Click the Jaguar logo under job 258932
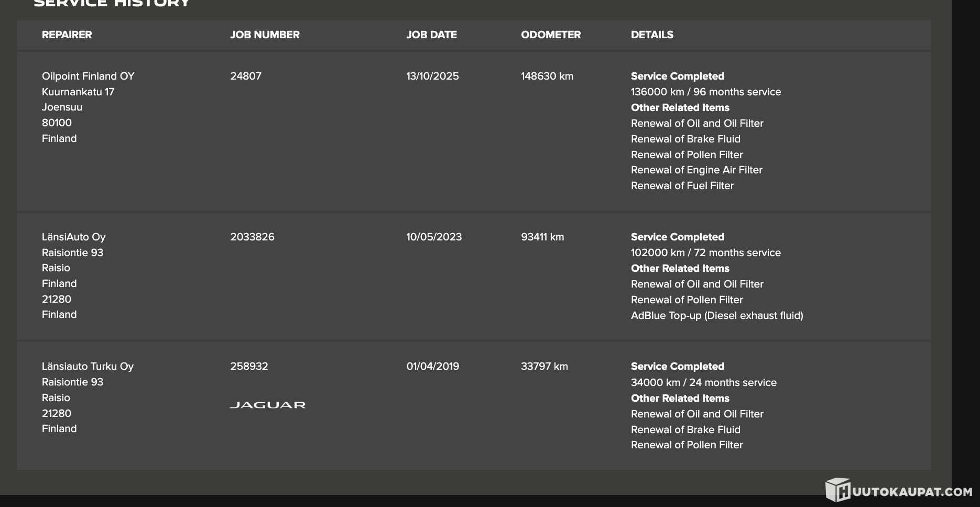Image resolution: width=980 pixels, height=507 pixels. coord(267,405)
